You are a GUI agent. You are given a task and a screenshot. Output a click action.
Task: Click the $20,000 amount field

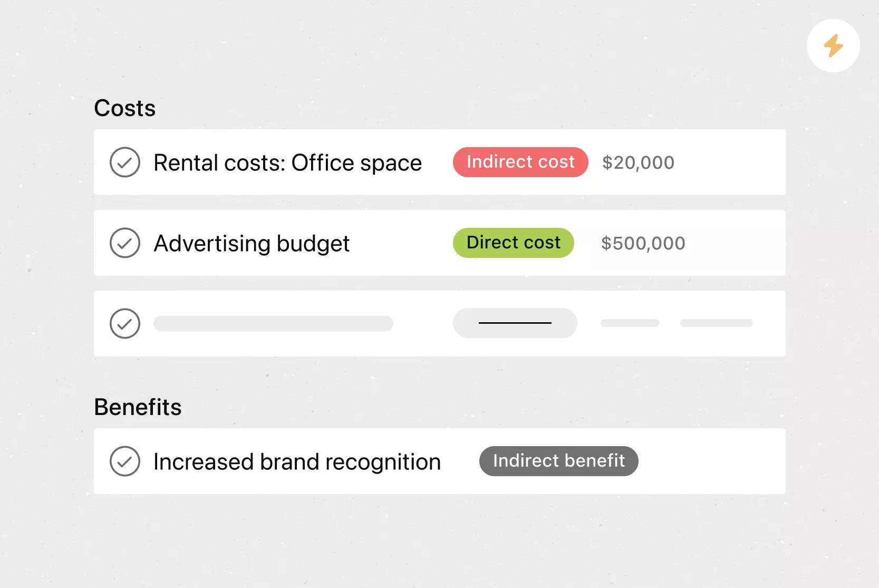tap(638, 162)
